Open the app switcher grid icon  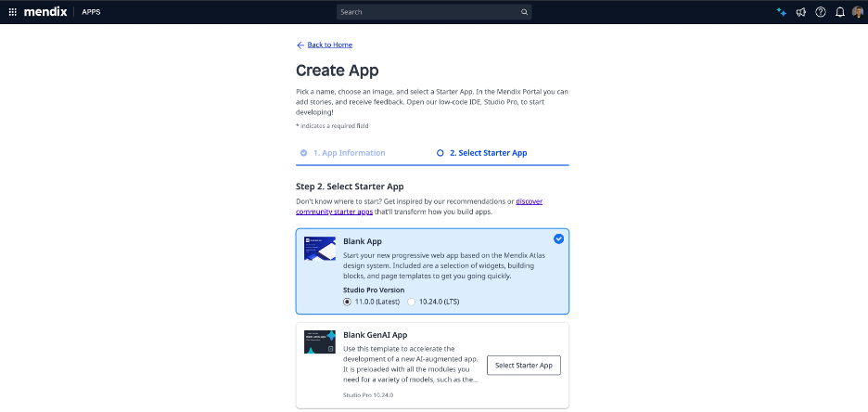tap(13, 12)
